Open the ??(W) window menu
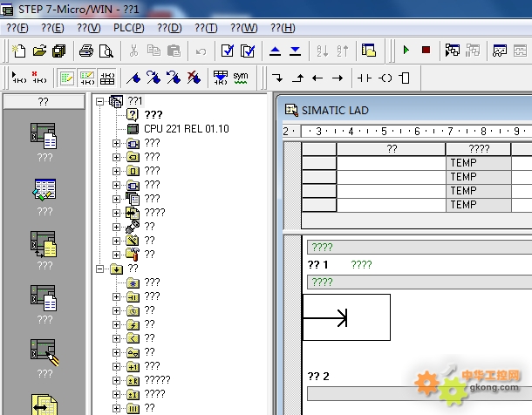Image resolution: width=532 pixels, height=415 pixels. [244, 28]
